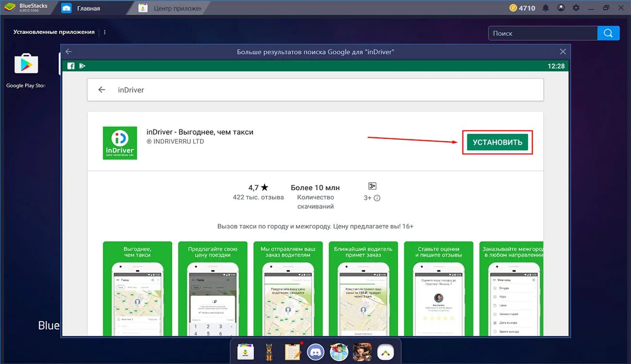
Task: Open screenshot Предлагайте свою цену поездки
Action: tap(213, 288)
